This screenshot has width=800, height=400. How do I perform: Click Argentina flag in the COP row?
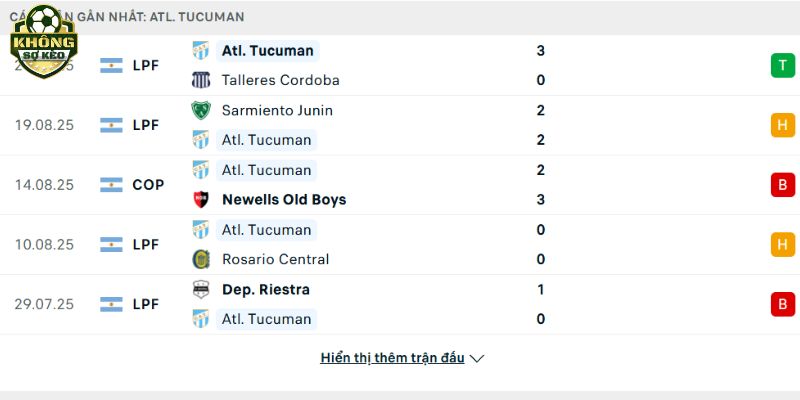(x=111, y=185)
